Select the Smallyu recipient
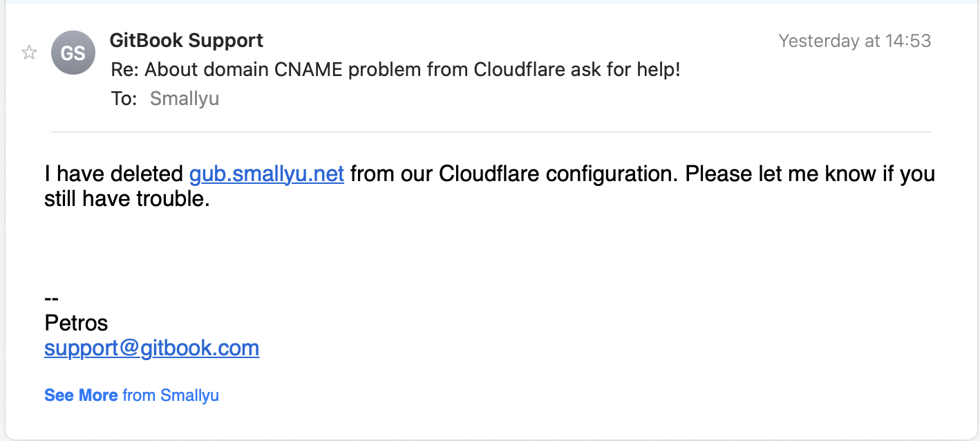The width and height of the screenshot is (980, 441). [x=185, y=99]
